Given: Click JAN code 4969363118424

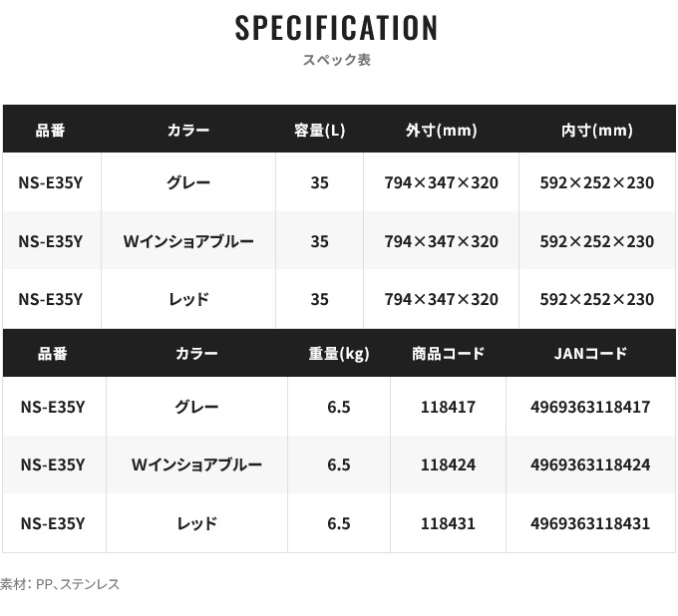Looking at the screenshot, I should (x=590, y=465).
